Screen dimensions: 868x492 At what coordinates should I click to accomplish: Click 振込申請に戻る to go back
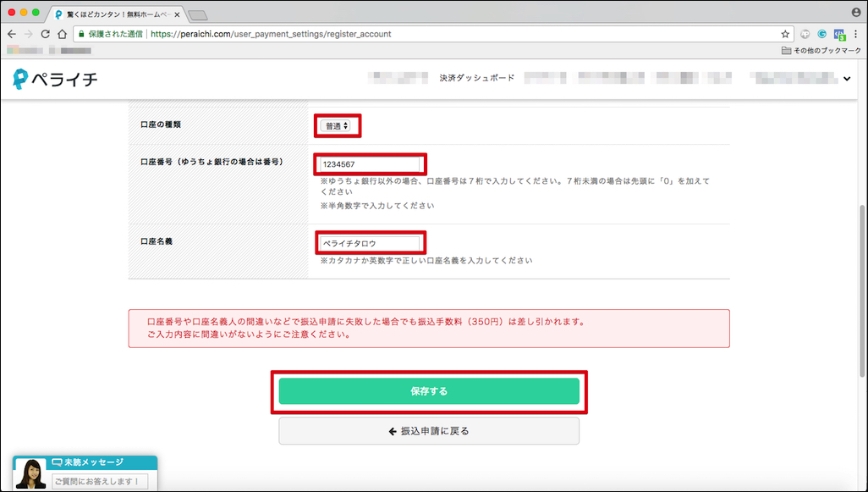point(428,430)
